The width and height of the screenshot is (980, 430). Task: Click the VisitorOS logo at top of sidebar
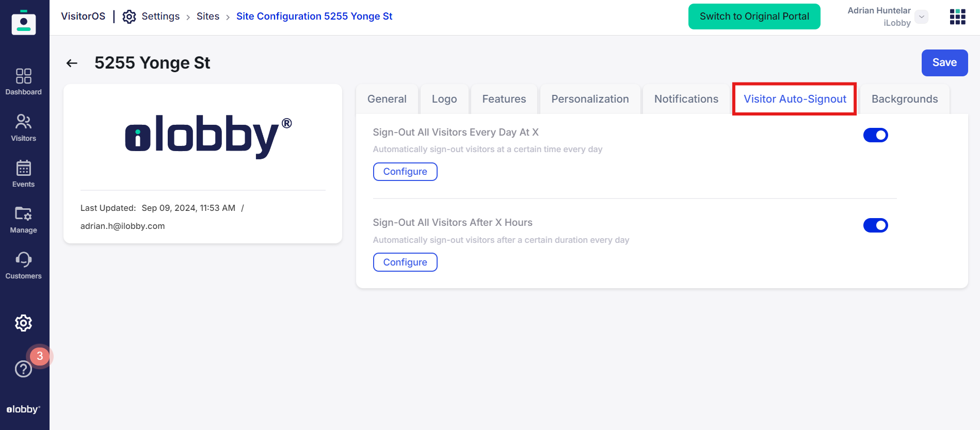24,22
